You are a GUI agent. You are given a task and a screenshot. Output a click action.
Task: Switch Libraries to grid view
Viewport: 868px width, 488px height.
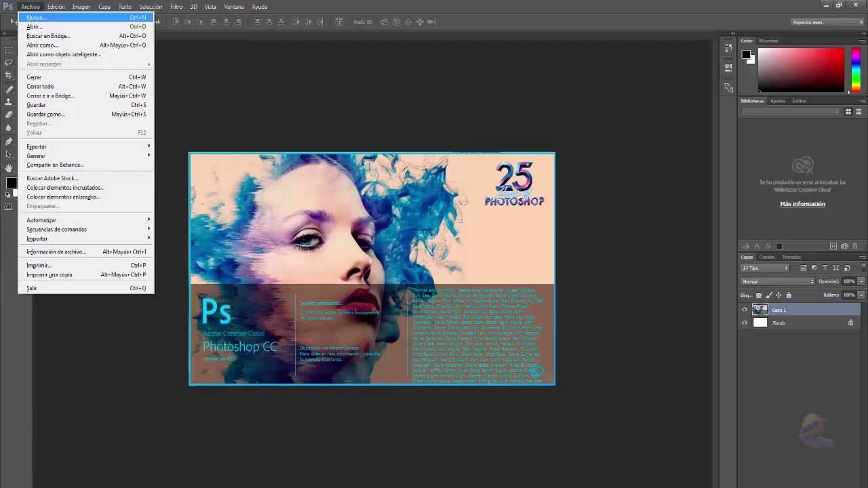848,112
